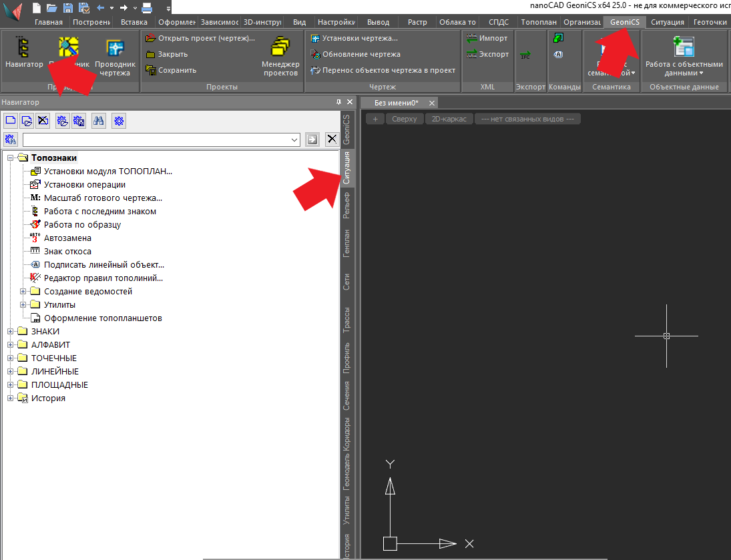Click the print icon in quick access toolbar
This screenshot has height=560, width=731.
[147, 8]
